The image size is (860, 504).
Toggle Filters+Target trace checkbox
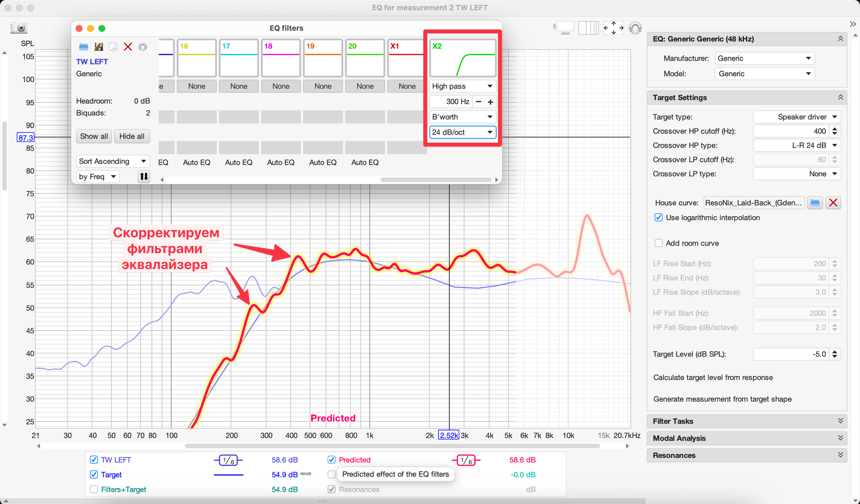point(94,489)
